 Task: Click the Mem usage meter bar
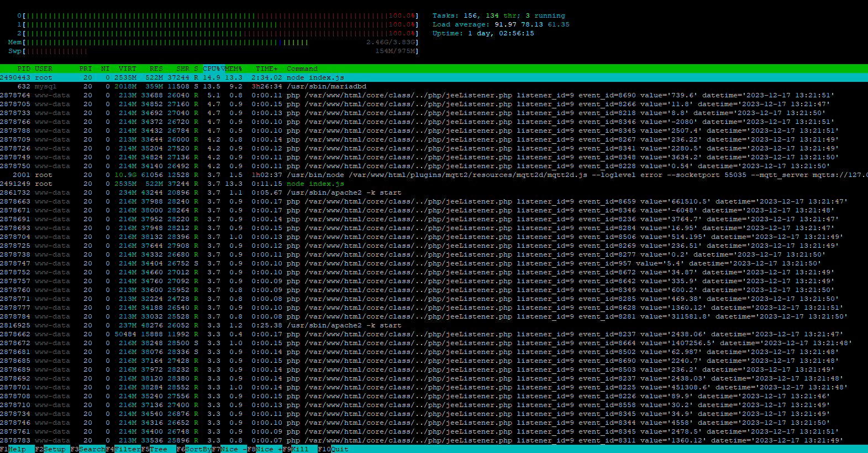click(x=214, y=42)
